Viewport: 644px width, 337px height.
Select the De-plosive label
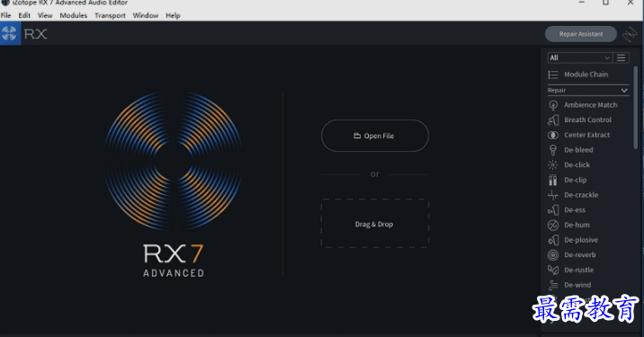tap(581, 240)
